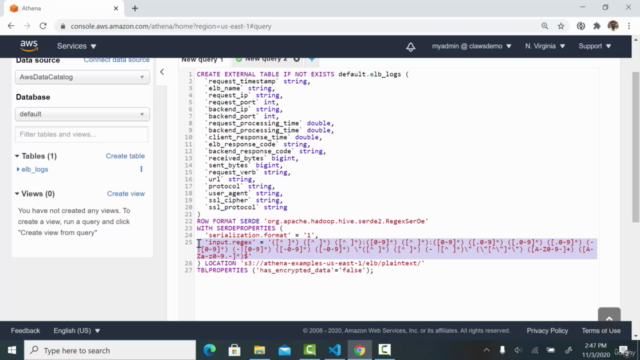Screen dimensions: 640x360
Task: Click Create table link
Action: tap(125, 156)
